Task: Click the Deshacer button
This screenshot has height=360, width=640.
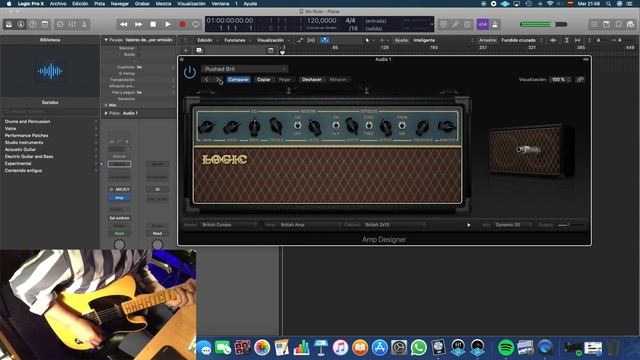Action: [311, 80]
